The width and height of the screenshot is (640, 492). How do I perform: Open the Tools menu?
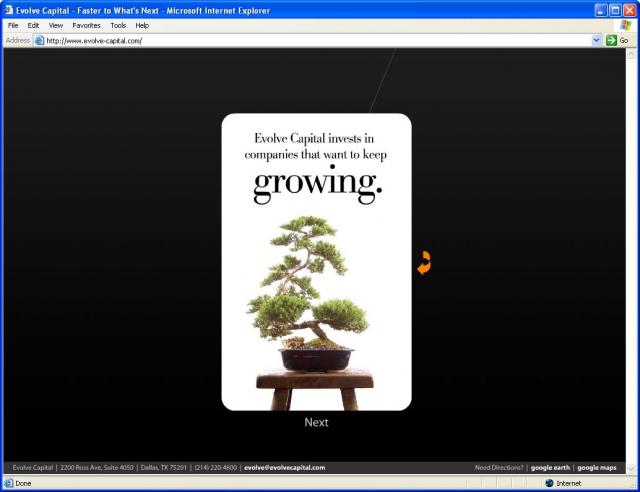point(118,25)
